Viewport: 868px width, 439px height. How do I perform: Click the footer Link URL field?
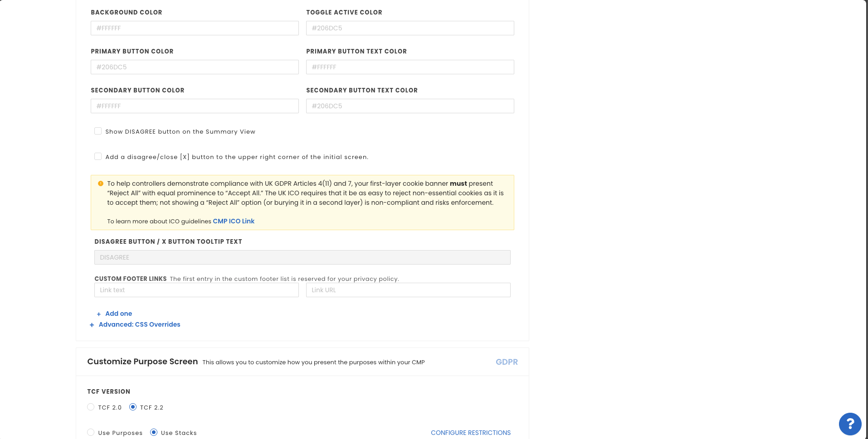pyautogui.click(x=408, y=290)
